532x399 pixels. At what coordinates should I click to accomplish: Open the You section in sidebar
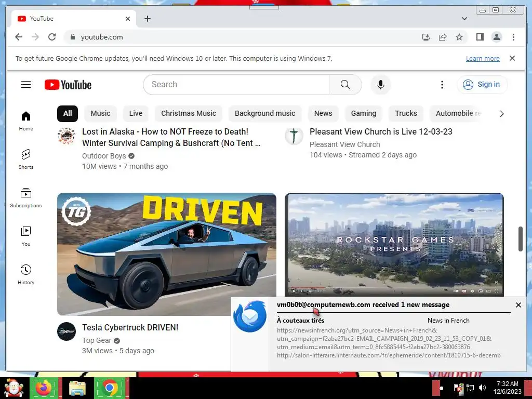click(x=26, y=236)
